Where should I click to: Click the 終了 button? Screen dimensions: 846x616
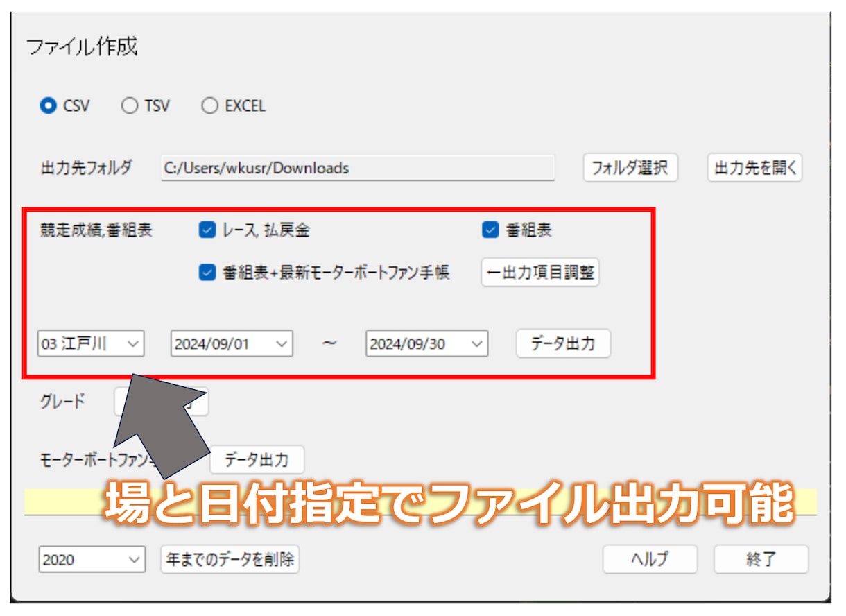(761, 559)
